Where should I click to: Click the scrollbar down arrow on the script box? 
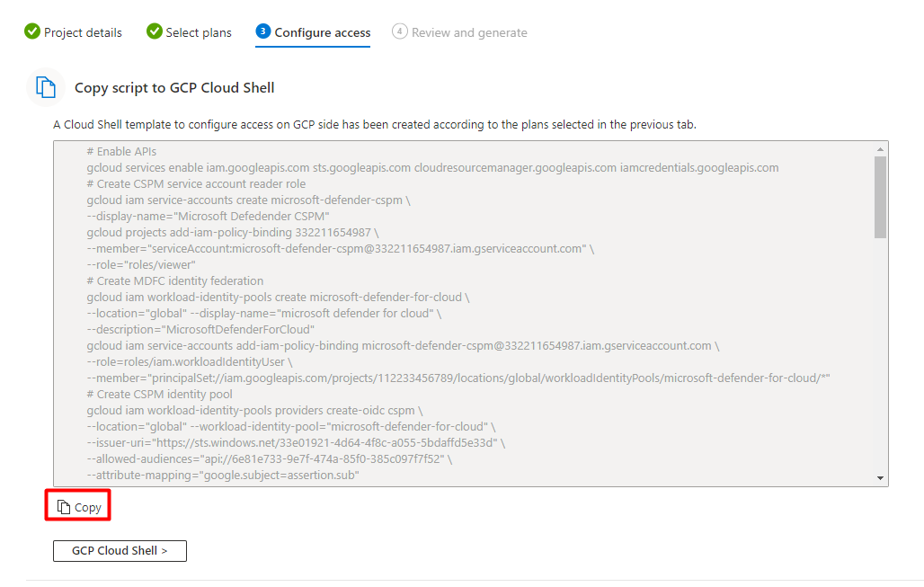point(880,477)
